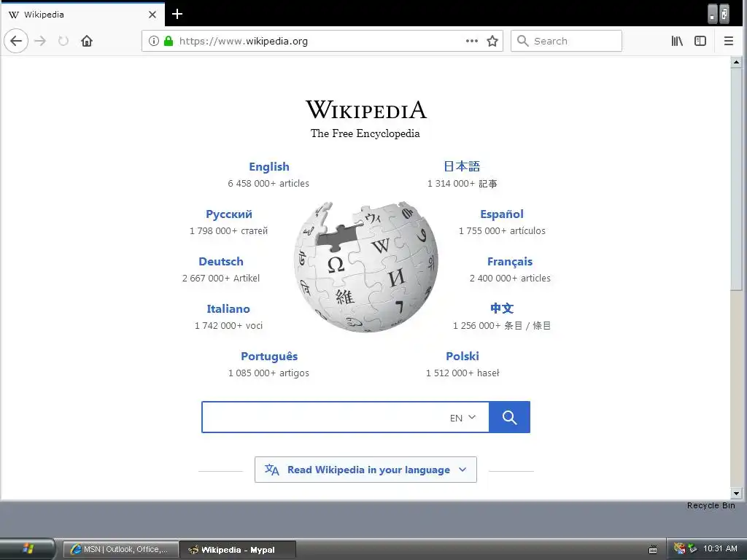
Task: Click the text 1 512 000+ haseł
Action: [462, 373]
